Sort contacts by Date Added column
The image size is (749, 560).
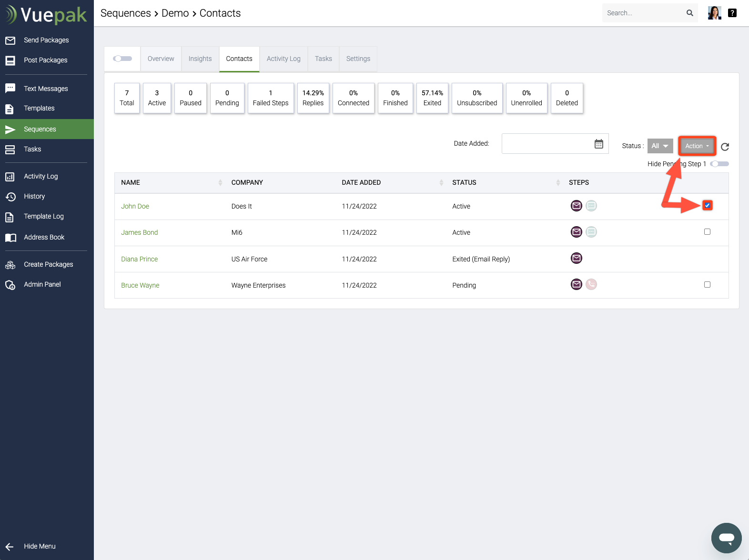coord(441,182)
